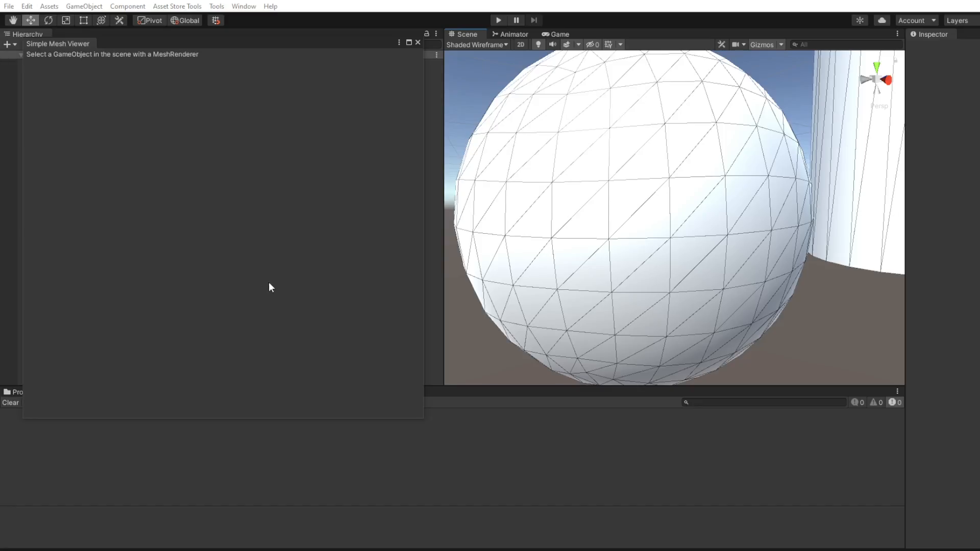Open the Component menu
980x551 pixels.
128,6
